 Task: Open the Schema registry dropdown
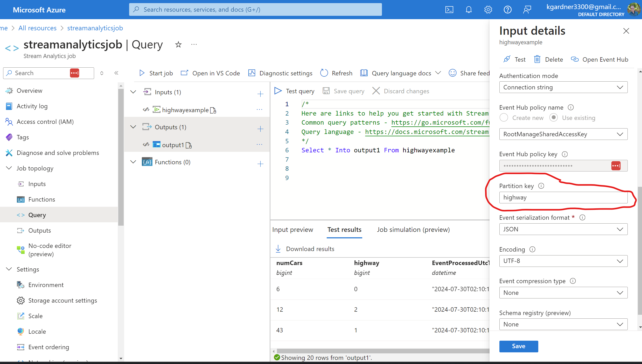(x=563, y=324)
